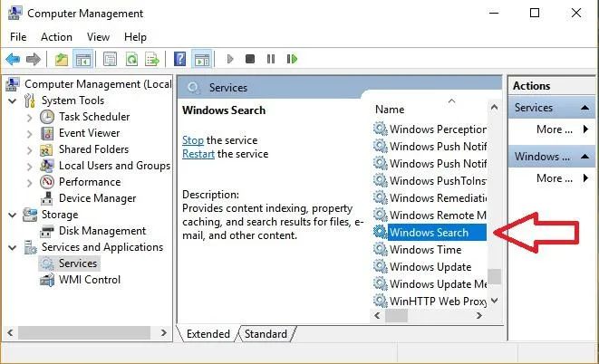The image size is (599, 364).
Task: Click the Stop the service link
Action: click(x=193, y=140)
